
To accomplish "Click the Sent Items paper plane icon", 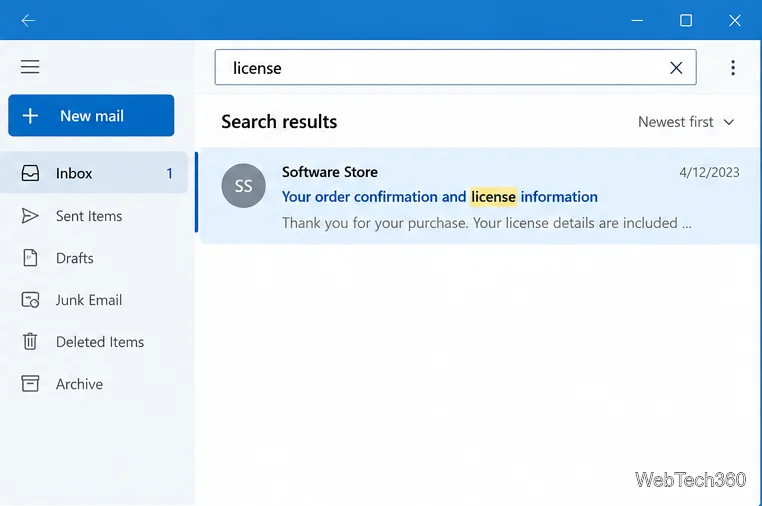I will 30,216.
